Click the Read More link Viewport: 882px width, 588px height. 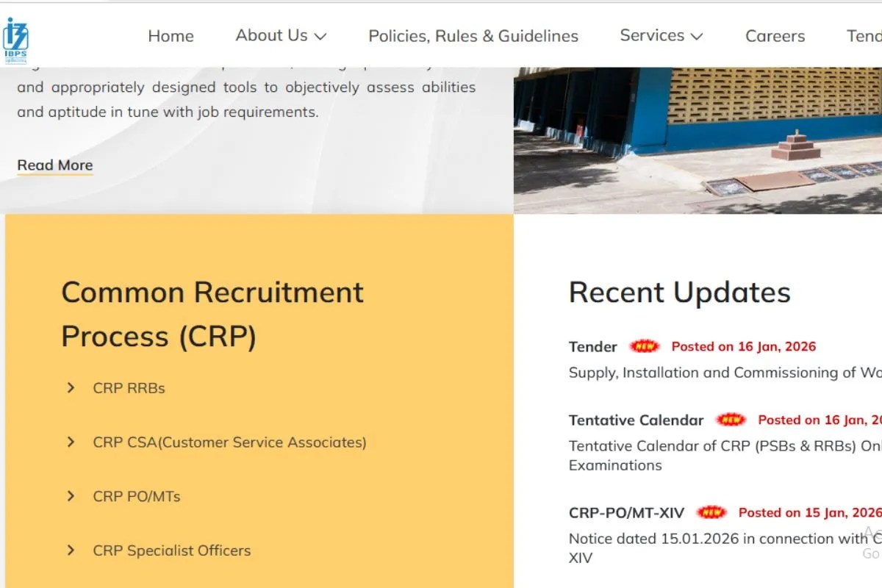click(x=54, y=165)
